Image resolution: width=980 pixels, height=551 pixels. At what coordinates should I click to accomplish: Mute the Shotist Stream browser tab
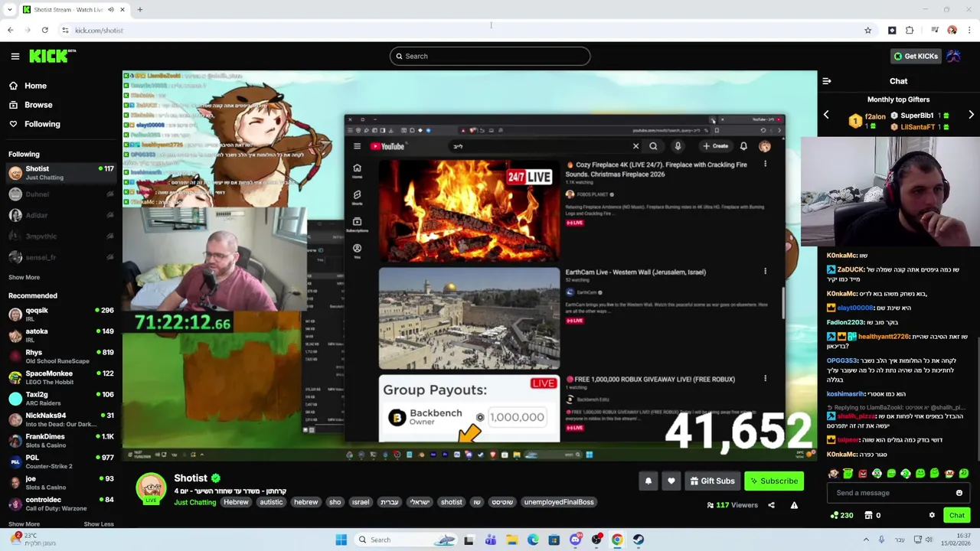point(111,10)
